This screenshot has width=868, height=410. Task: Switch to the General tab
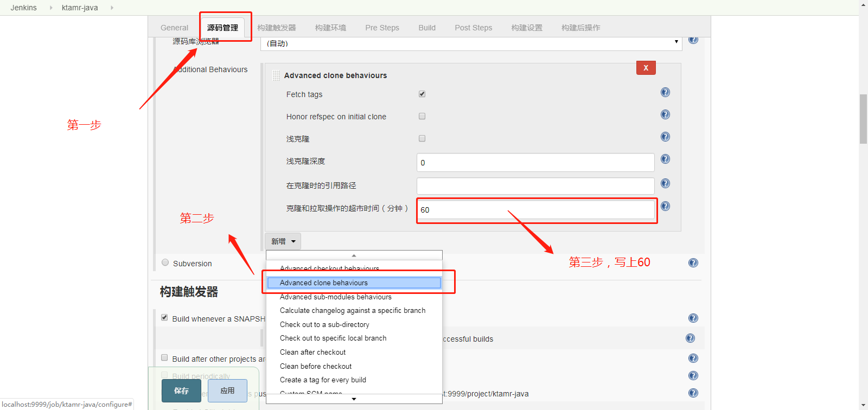click(x=174, y=28)
